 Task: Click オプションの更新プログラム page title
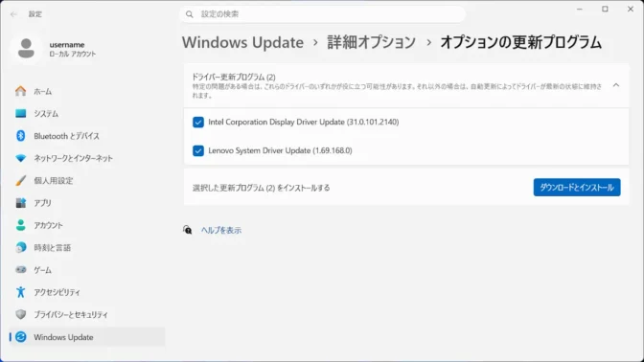520,42
